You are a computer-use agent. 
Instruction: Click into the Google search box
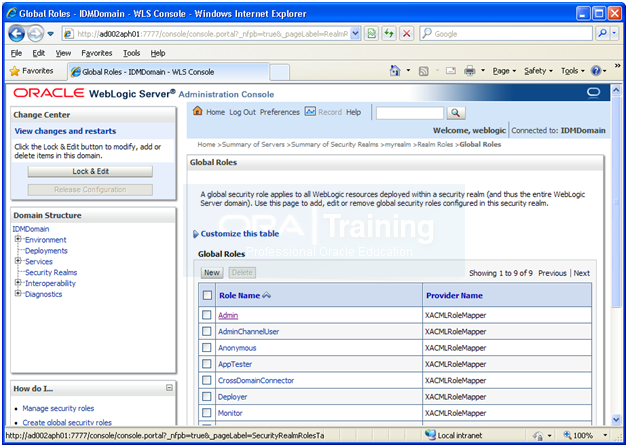[x=506, y=34]
